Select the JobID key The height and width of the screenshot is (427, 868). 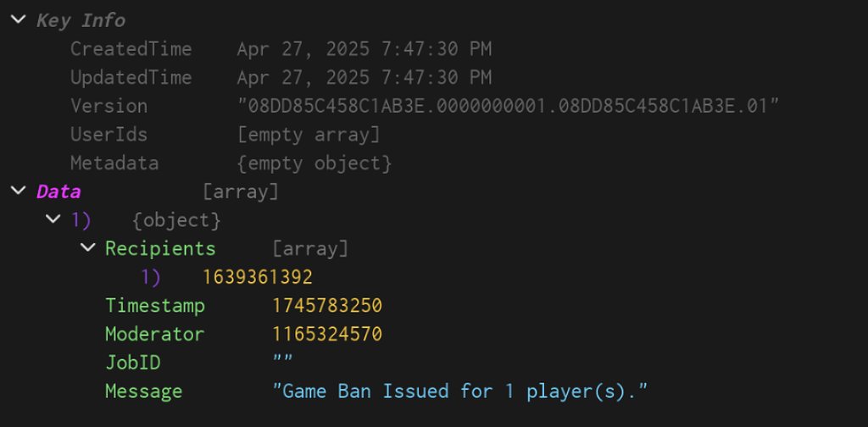(132, 363)
